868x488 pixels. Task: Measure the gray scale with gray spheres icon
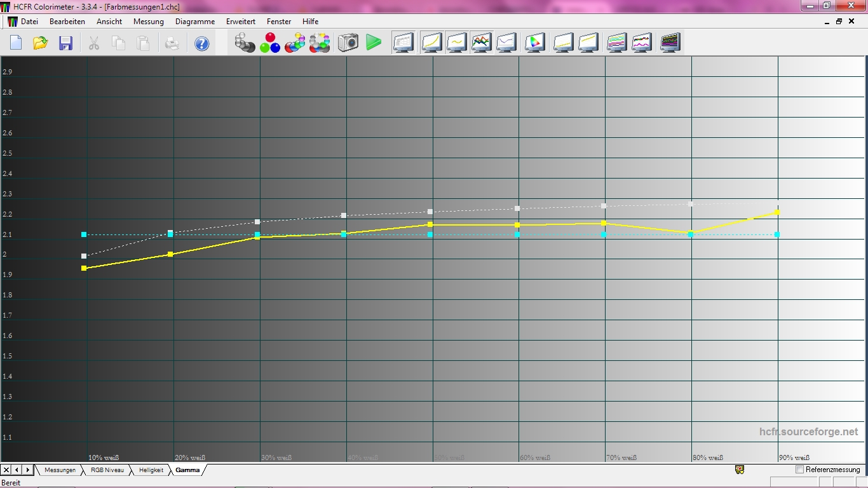(245, 43)
